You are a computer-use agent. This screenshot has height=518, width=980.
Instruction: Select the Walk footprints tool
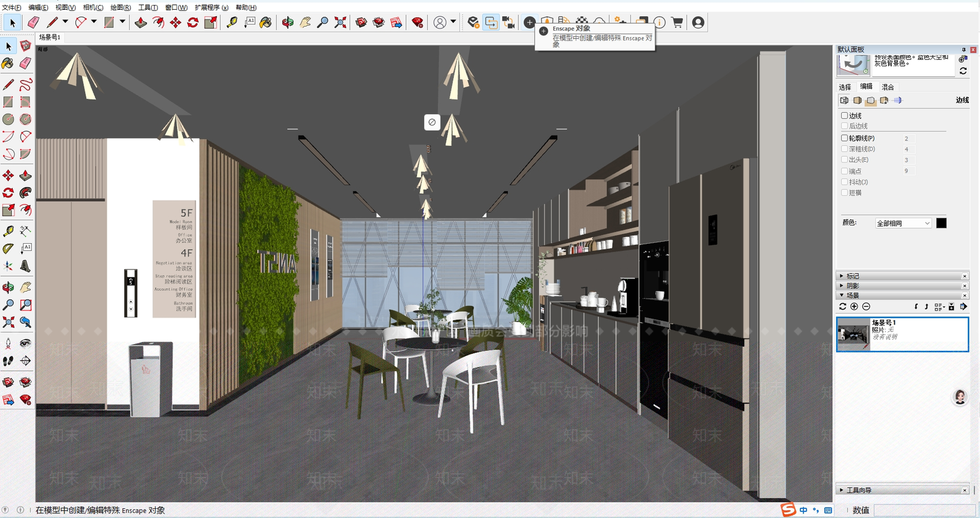click(x=8, y=361)
